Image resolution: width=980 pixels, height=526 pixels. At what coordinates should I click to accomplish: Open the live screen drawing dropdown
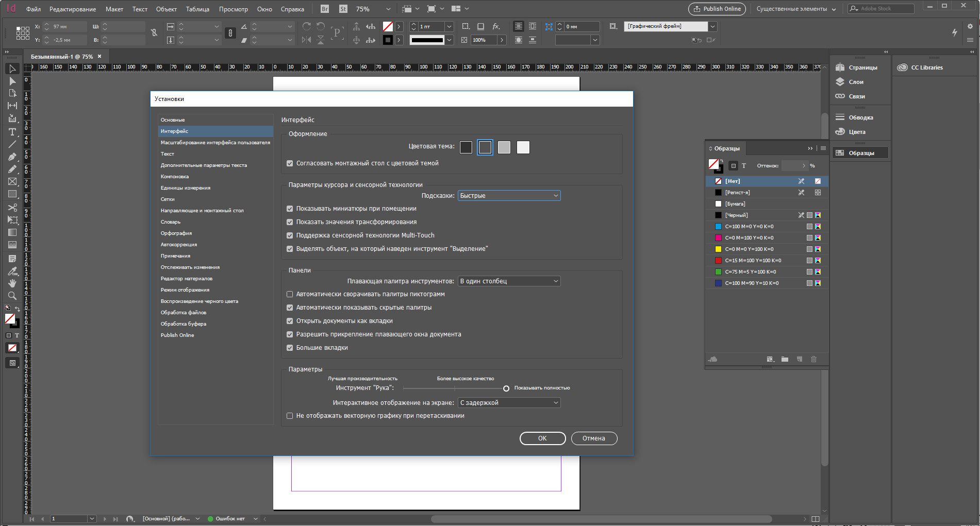(508, 403)
